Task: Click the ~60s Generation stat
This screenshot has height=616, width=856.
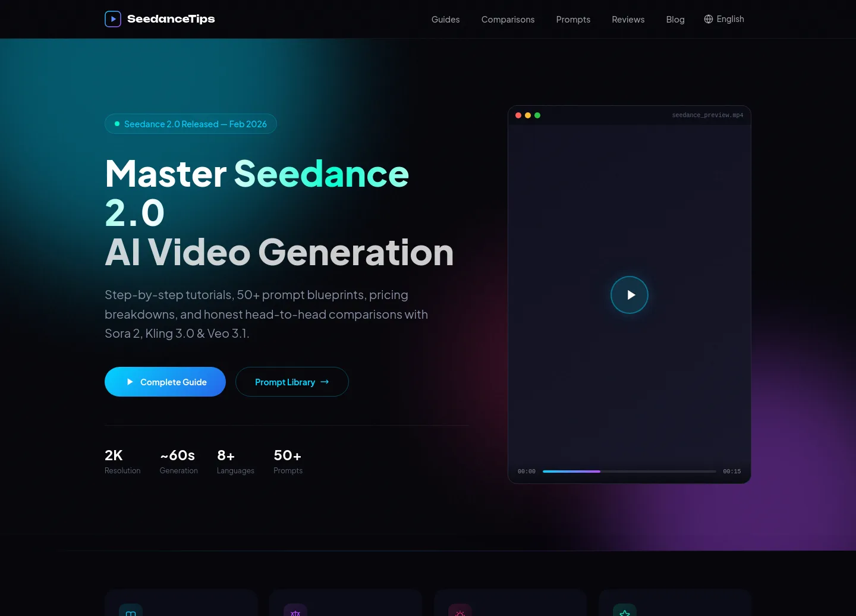Action: click(x=178, y=461)
